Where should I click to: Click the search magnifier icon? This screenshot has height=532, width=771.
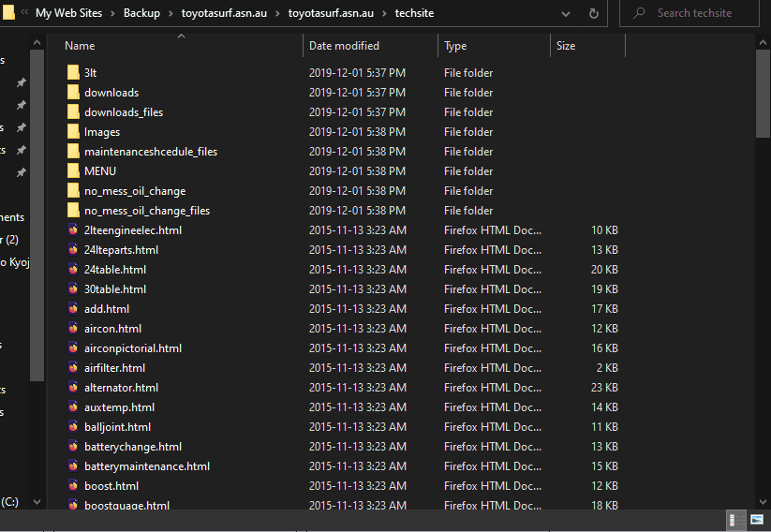click(639, 13)
